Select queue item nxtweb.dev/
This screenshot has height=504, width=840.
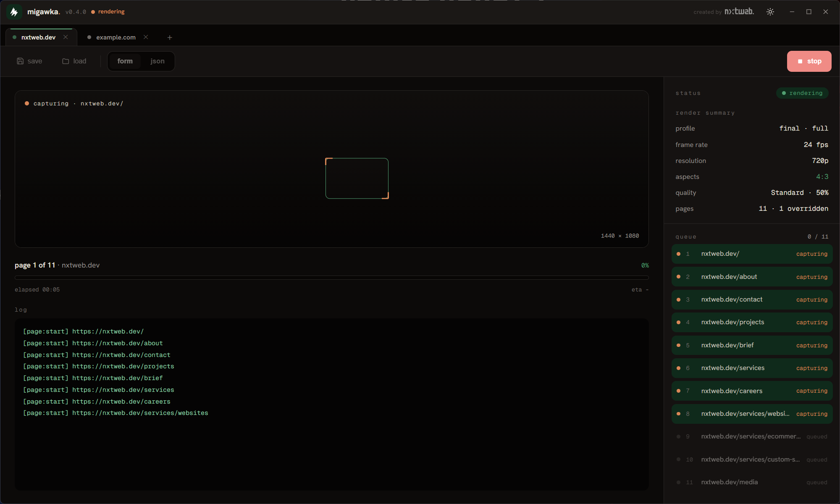[752, 254]
